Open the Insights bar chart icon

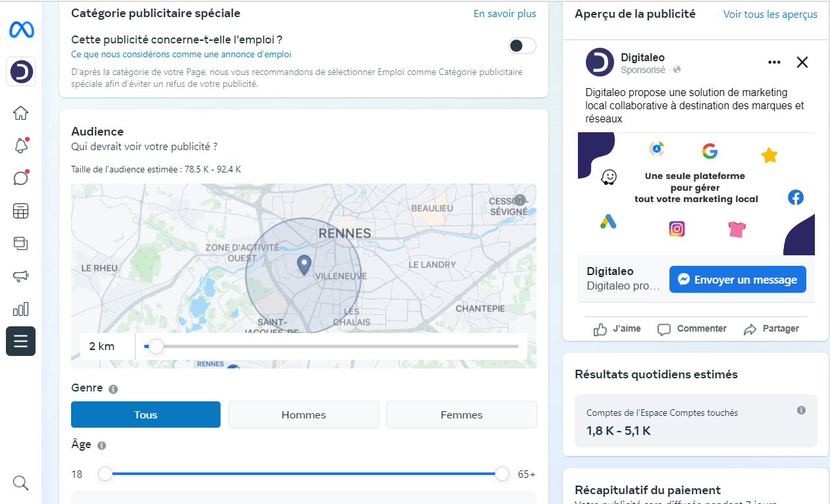point(20,309)
